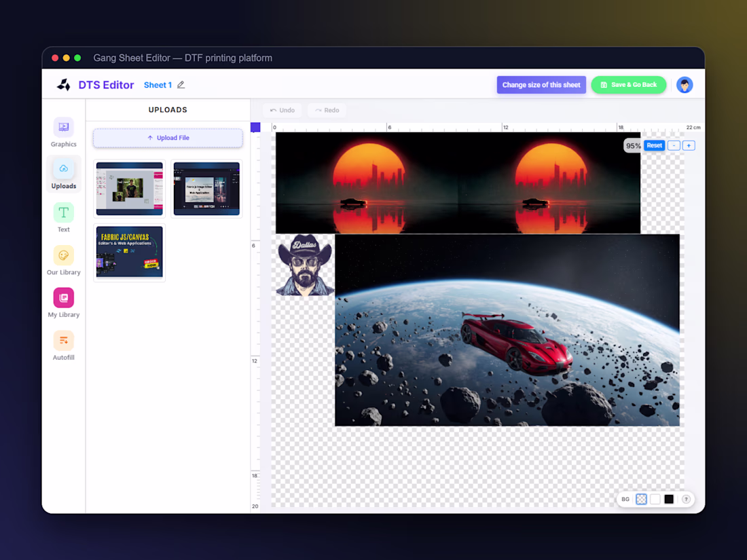The height and width of the screenshot is (560, 747).
Task: Open My Library panel
Action: tap(63, 302)
